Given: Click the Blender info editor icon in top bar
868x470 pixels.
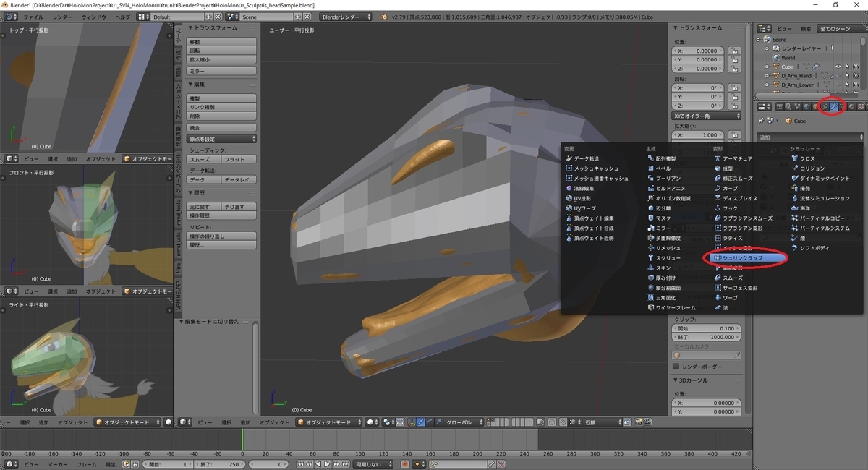Looking at the screenshot, I should [11, 16].
